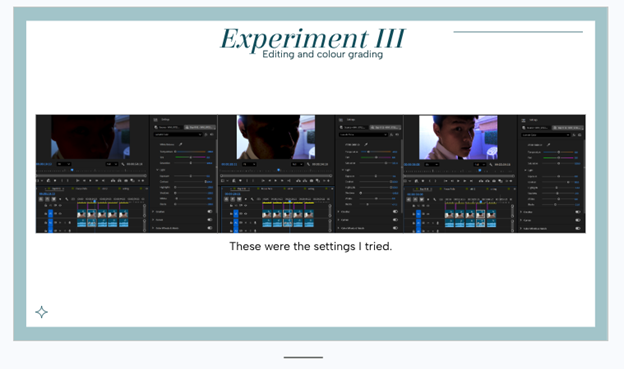Toggle Creative section switch in middle screenshot

click(395, 212)
